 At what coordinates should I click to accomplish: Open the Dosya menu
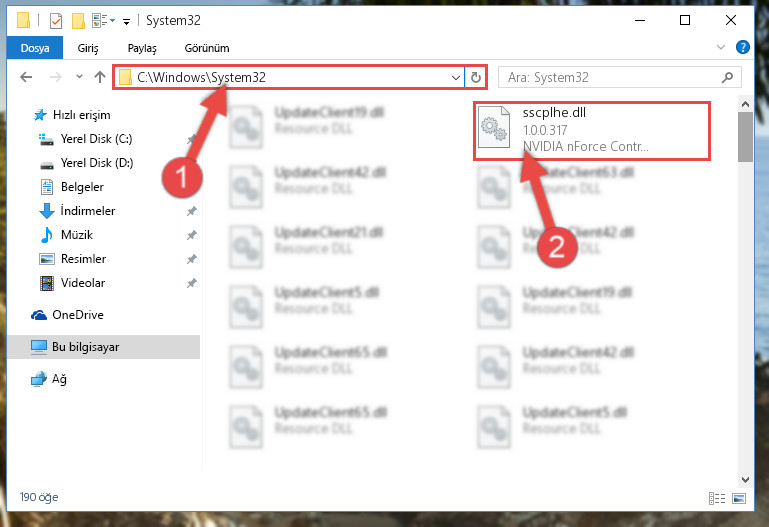[35, 48]
